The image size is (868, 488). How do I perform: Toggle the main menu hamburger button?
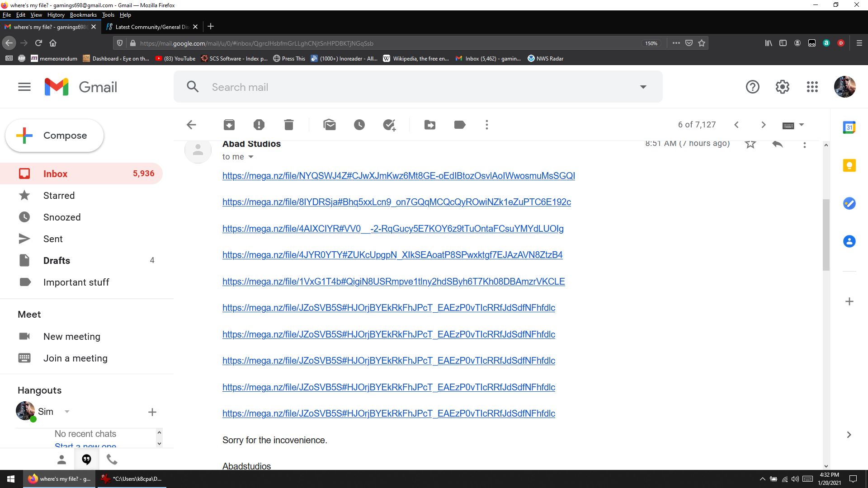point(24,87)
